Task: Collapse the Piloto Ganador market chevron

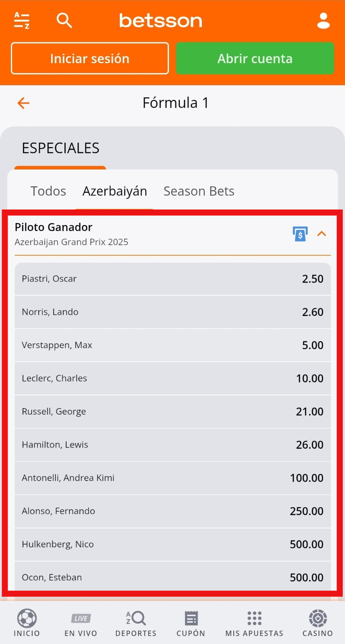Action: point(322,233)
